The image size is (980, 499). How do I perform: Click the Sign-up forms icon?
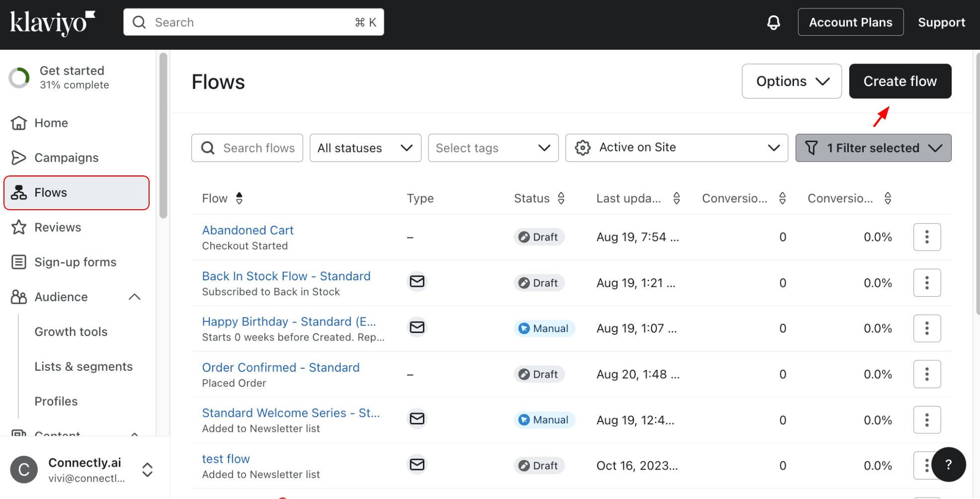[x=19, y=262]
